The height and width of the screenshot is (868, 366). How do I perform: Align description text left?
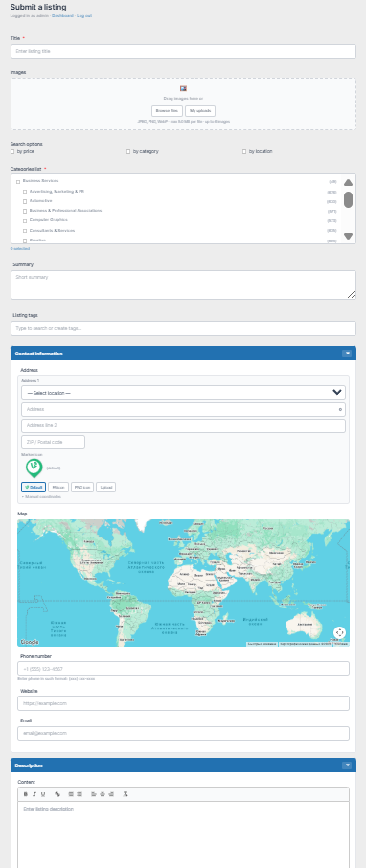[x=94, y=794]
